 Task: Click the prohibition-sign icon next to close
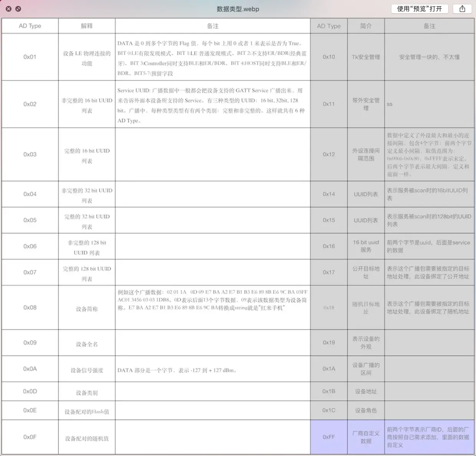17,9
